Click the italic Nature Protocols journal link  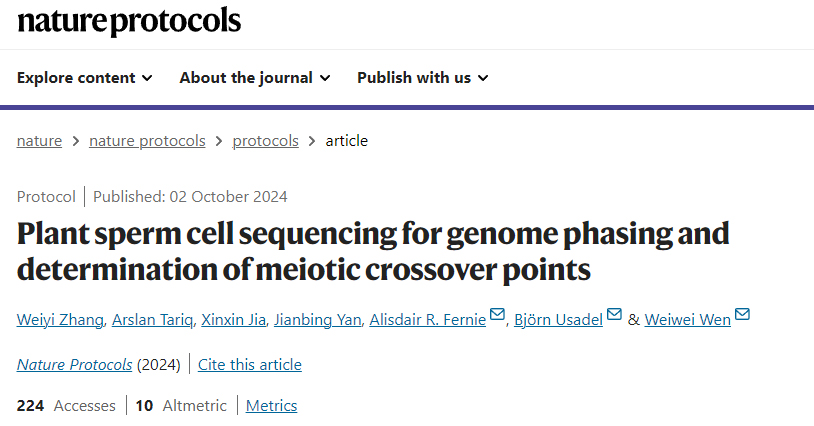(74, 365)
